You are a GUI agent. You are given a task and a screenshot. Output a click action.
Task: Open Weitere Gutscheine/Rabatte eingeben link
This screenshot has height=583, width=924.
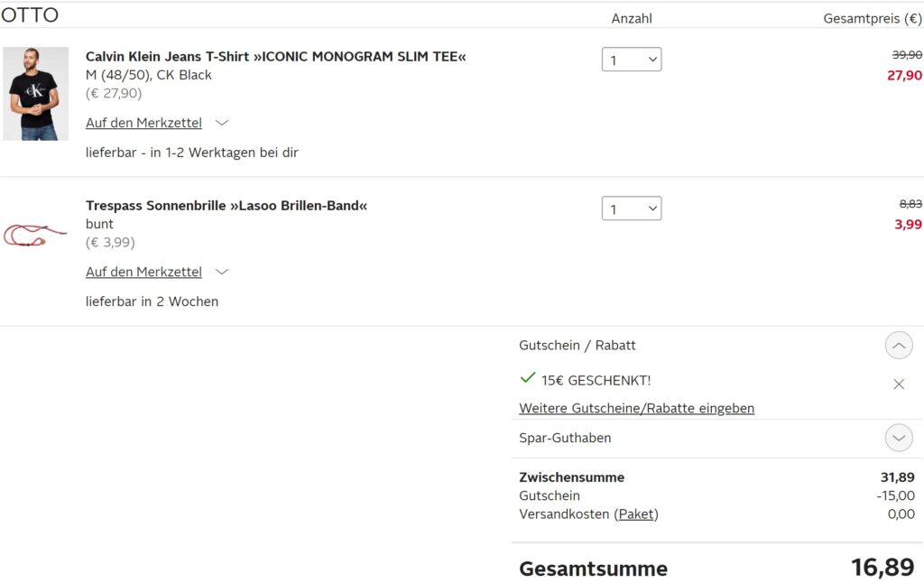coord(636,408)
